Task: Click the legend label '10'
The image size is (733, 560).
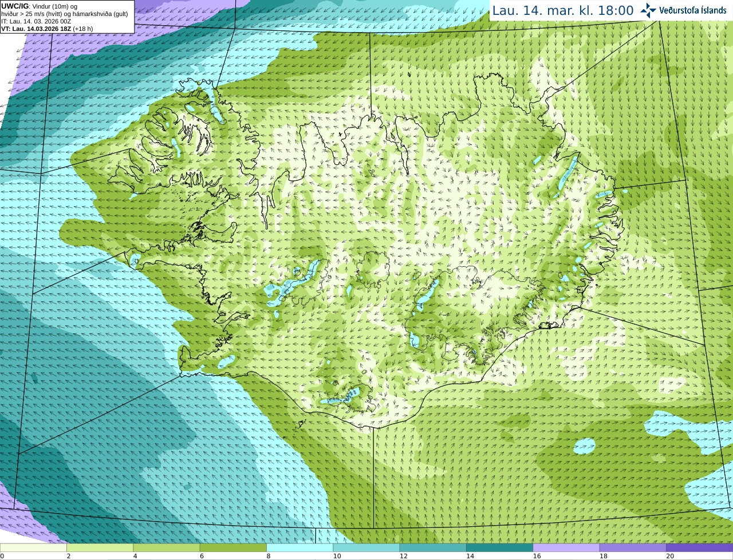Action: pos(337,556)
